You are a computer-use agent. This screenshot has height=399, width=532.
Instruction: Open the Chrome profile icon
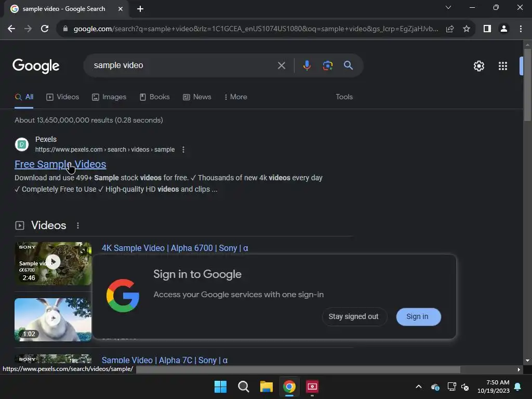504,29
